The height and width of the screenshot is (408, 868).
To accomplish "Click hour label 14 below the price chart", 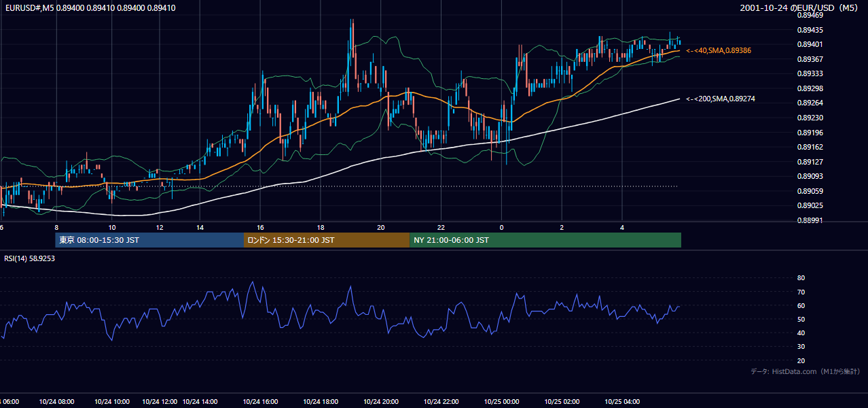I will [200, 227].
